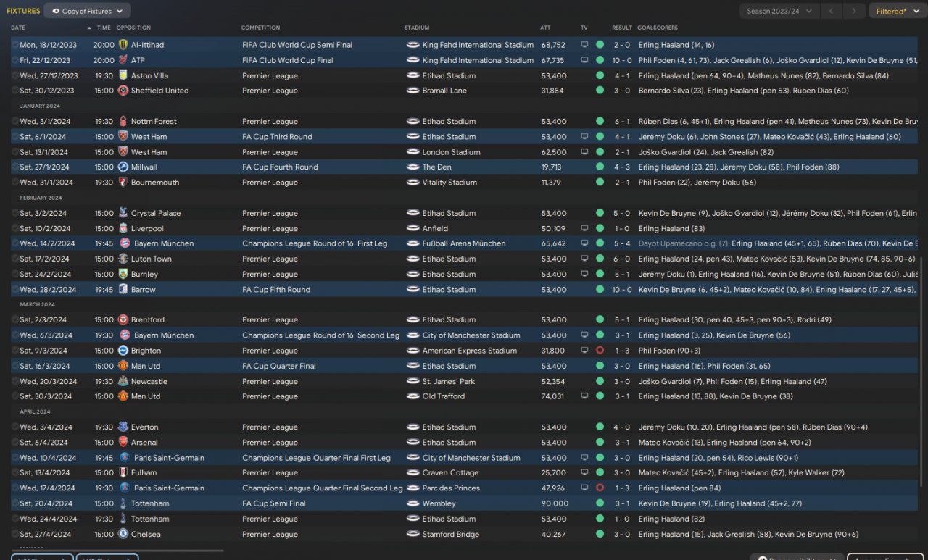The image size is (928, 560).
Task: Click the Chelsea club badge
Action: (x=123, y=534)
